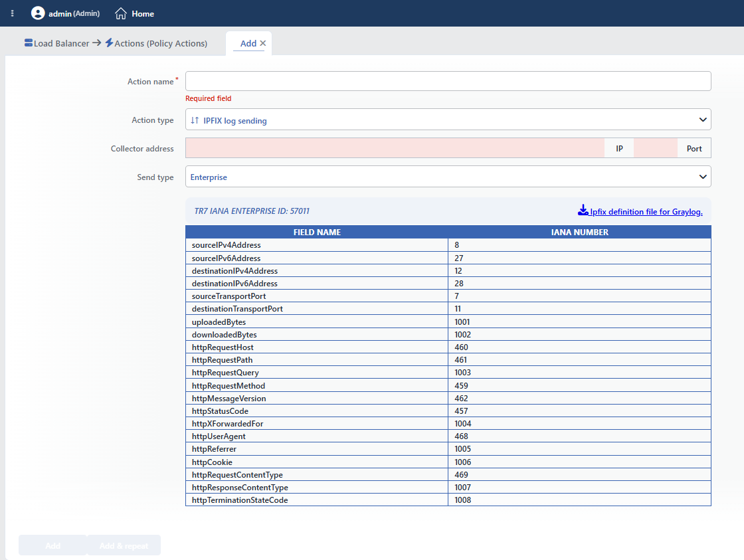The image size is (744, 560).
Task: Click the Add button
Action: (52, 545)
